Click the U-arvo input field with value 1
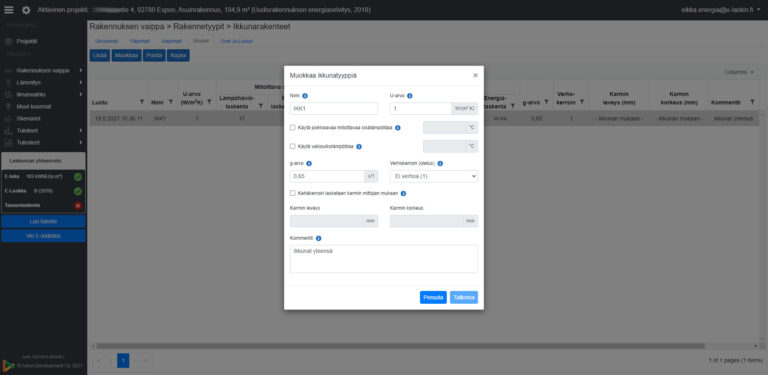768x375 pixels. point(420,109)
